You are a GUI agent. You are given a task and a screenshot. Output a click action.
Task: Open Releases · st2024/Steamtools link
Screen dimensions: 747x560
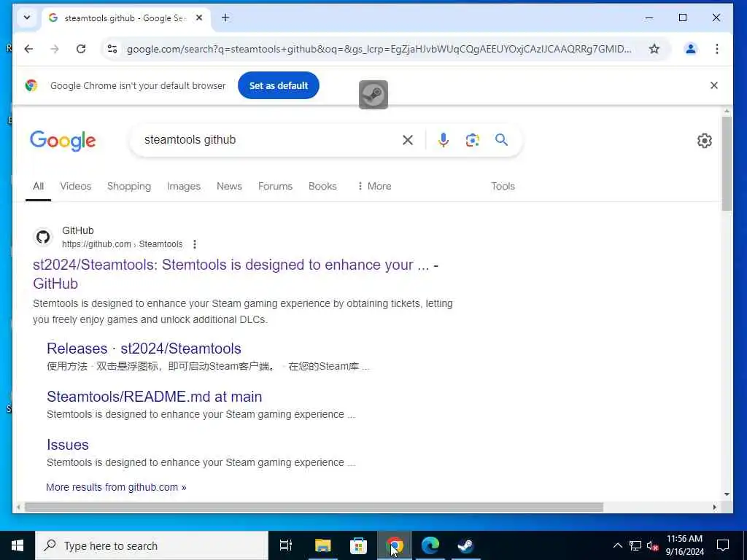tap(144, 349)
